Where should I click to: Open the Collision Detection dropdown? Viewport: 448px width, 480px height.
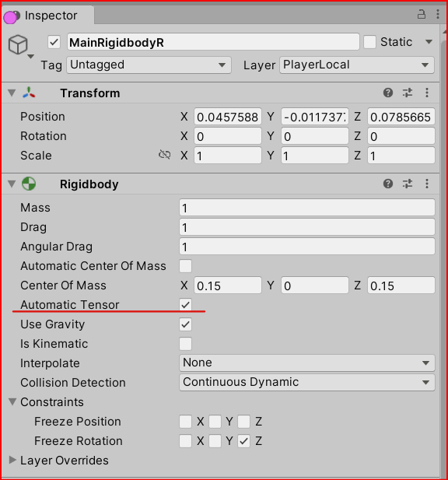click(307, 382)
